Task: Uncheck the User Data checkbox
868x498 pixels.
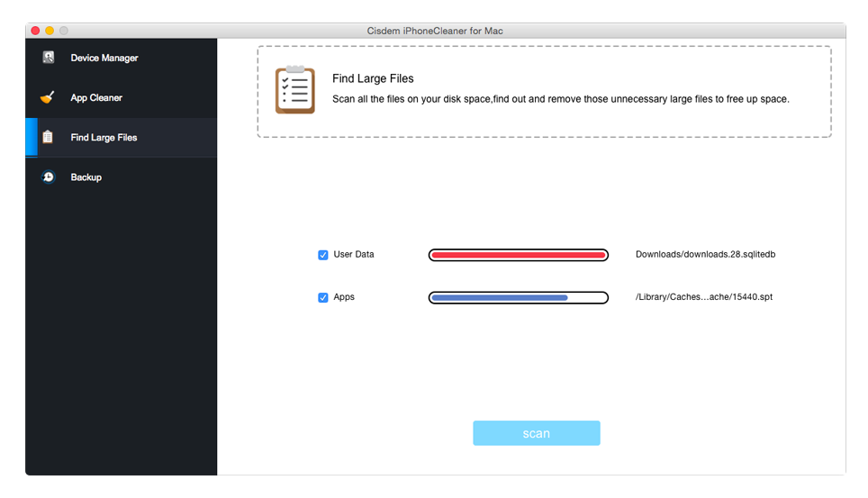Action: pyautogui.click(x=322, y=255)
